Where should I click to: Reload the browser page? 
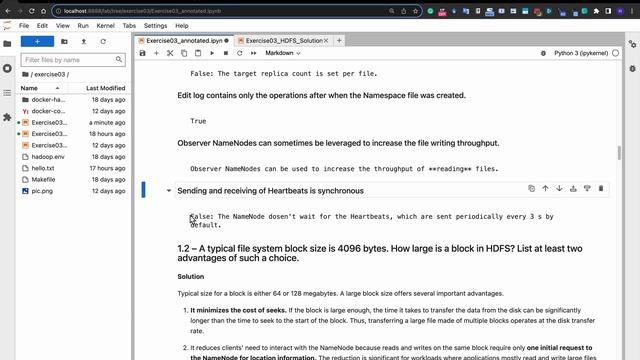31,11
